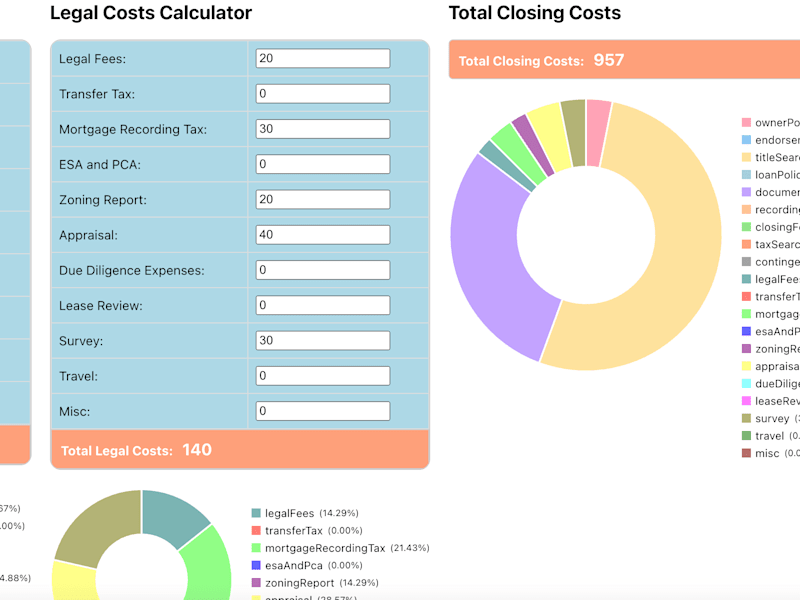800x600 pixels.
Task: Click the Legal Fees input field
Action: point(322,58)
